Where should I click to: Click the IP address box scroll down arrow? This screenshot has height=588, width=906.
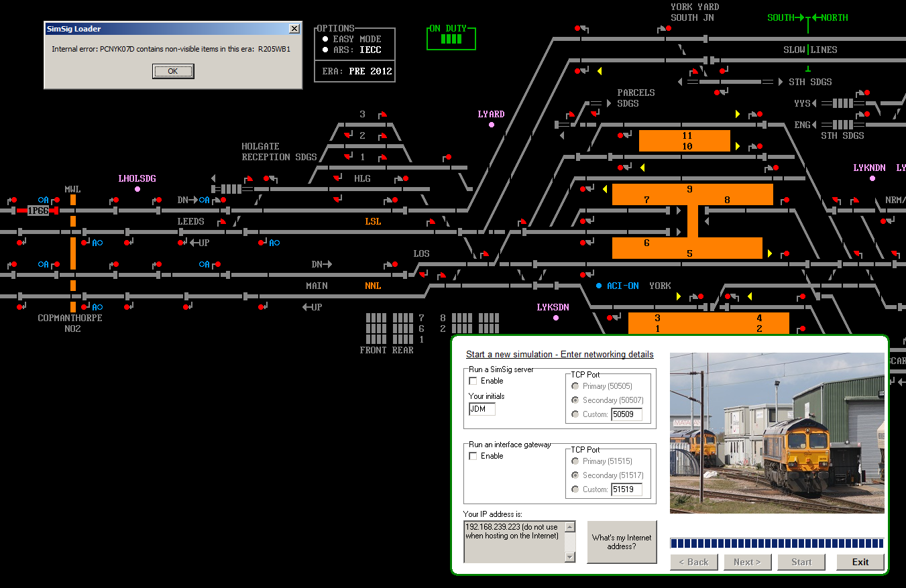click(x=570, y=556)
